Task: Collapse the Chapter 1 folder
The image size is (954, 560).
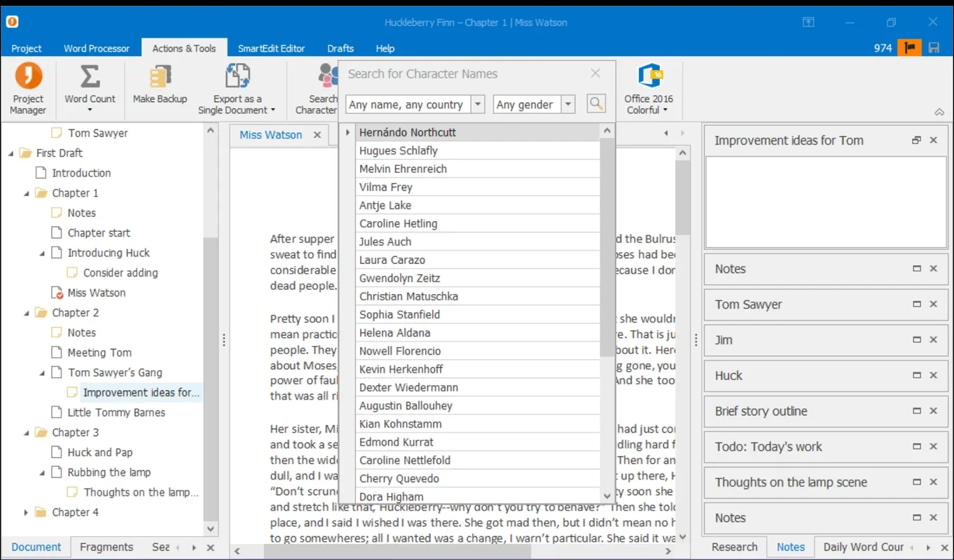Action: [x=27, y=193]
